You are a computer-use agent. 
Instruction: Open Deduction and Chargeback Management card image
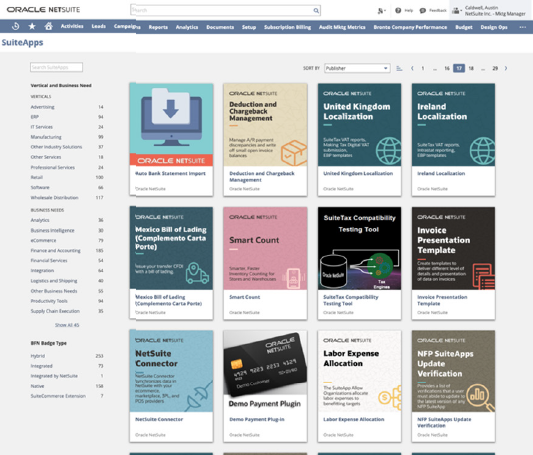(x=265, y=125)
